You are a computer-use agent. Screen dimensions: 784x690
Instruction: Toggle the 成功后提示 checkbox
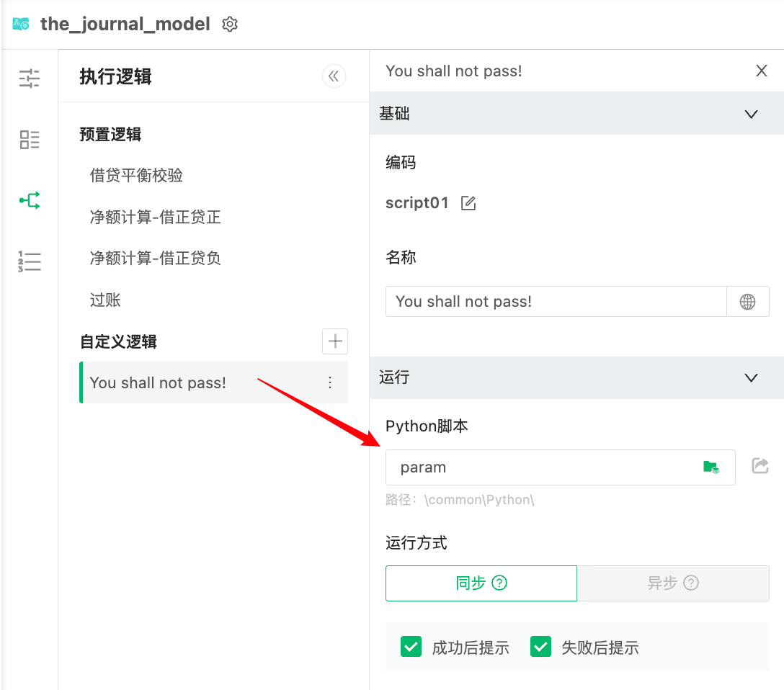(411, 648)
